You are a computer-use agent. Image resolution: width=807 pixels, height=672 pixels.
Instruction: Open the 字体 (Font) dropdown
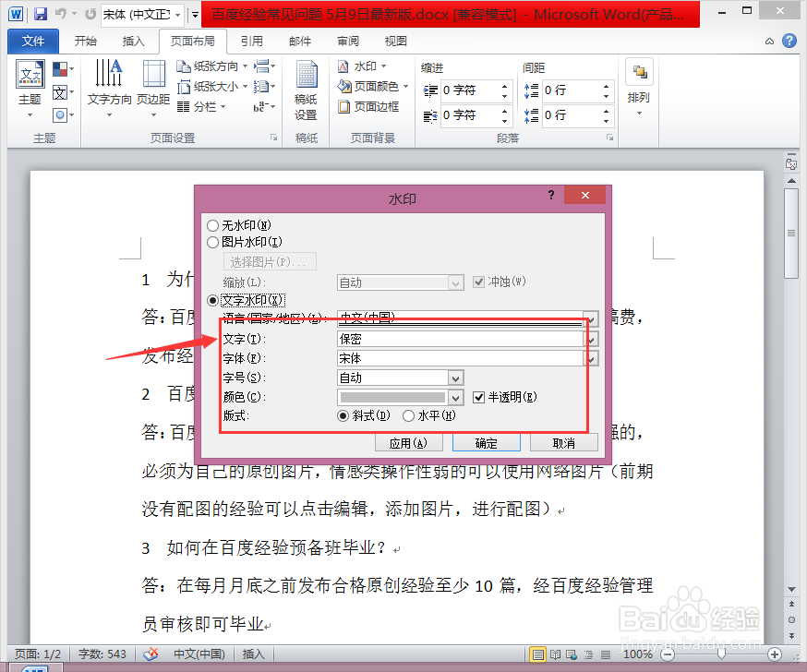(588, 357)
